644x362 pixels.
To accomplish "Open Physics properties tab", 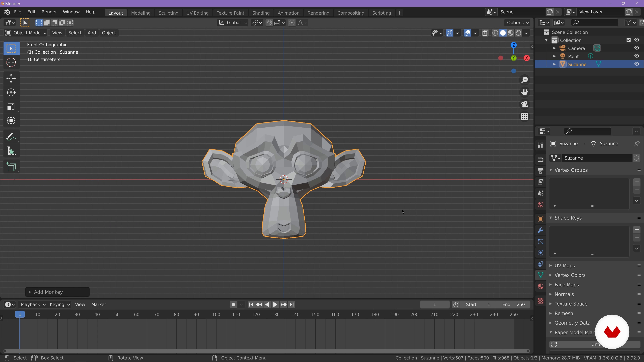I will pyautogui.click(x=541, y=253).
